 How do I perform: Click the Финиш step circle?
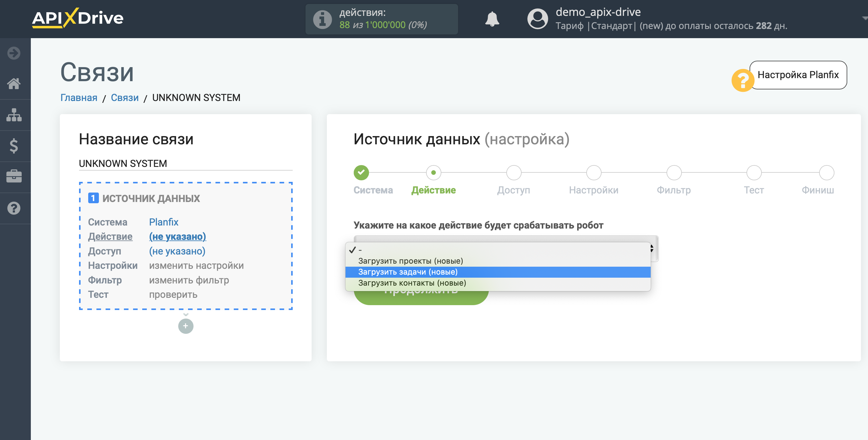826,172
